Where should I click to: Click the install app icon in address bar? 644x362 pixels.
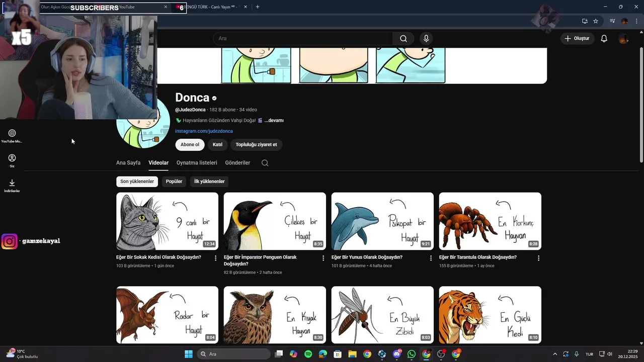click(585, 21)
